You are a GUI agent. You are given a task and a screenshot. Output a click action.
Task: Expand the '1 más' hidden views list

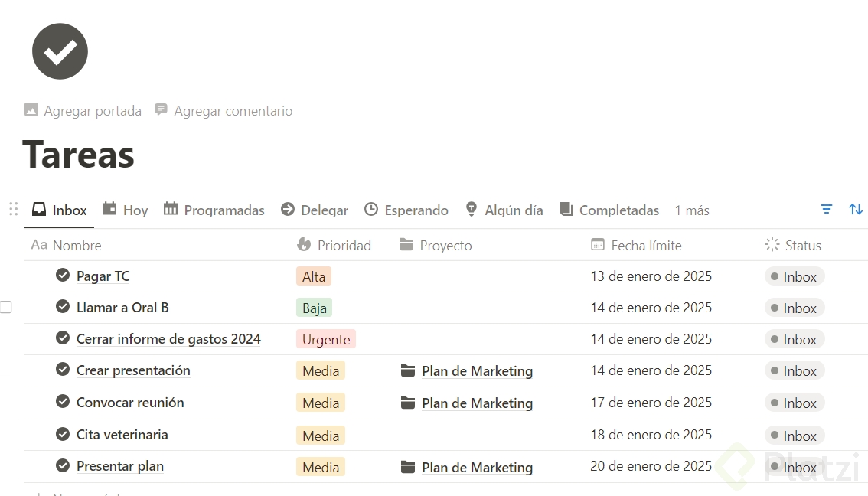click(692, 210)
